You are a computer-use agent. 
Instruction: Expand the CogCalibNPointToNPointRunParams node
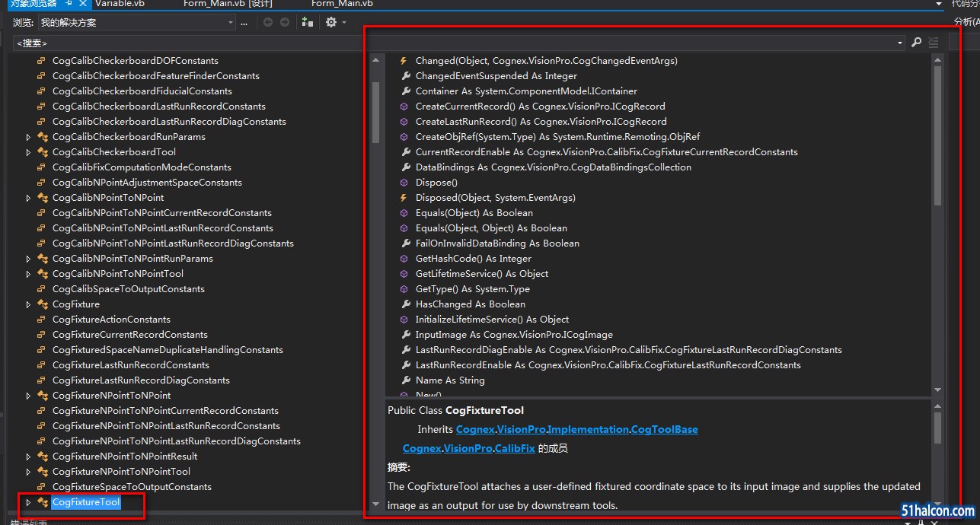coord(28,259)
